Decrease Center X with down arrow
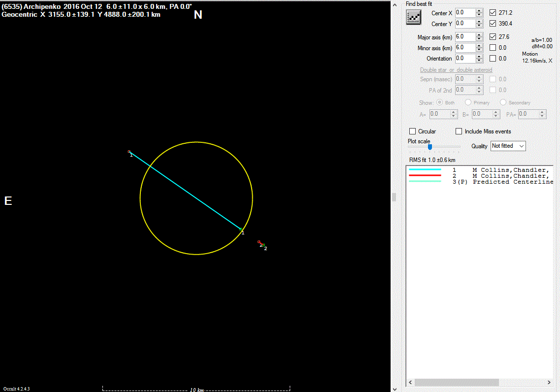 point(479,15)
